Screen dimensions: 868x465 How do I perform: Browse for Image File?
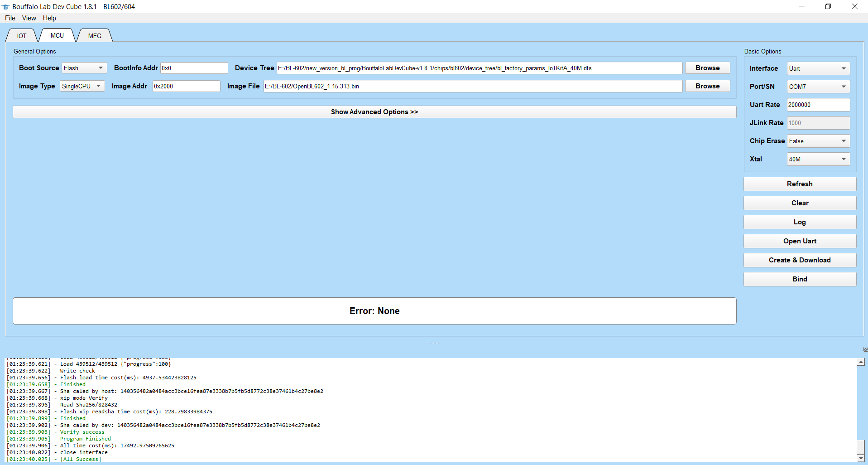(x=707, y=86)
